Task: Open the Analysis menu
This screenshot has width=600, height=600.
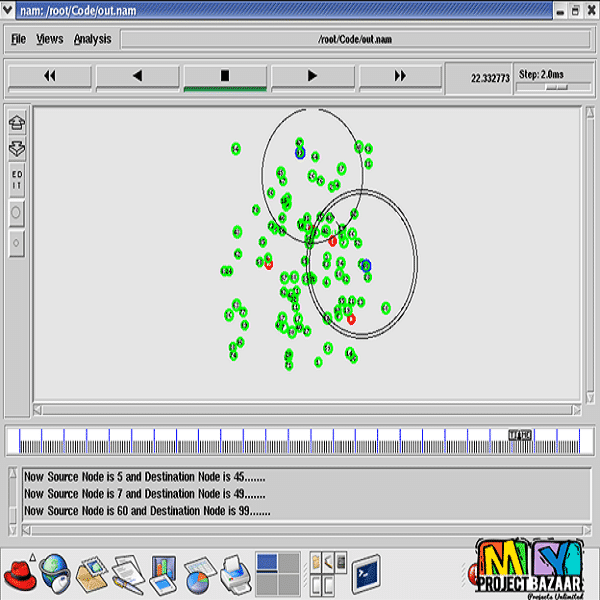Action: 92,39
